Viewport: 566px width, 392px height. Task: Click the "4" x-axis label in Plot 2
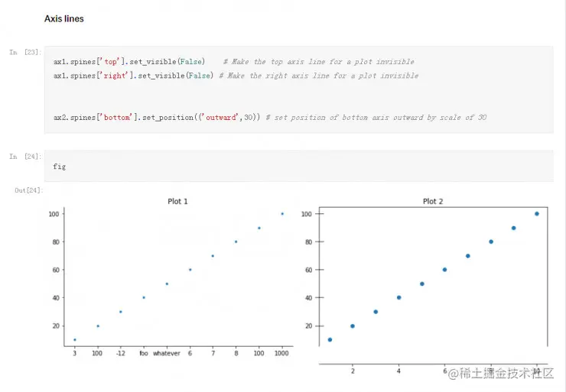[398, 371]
